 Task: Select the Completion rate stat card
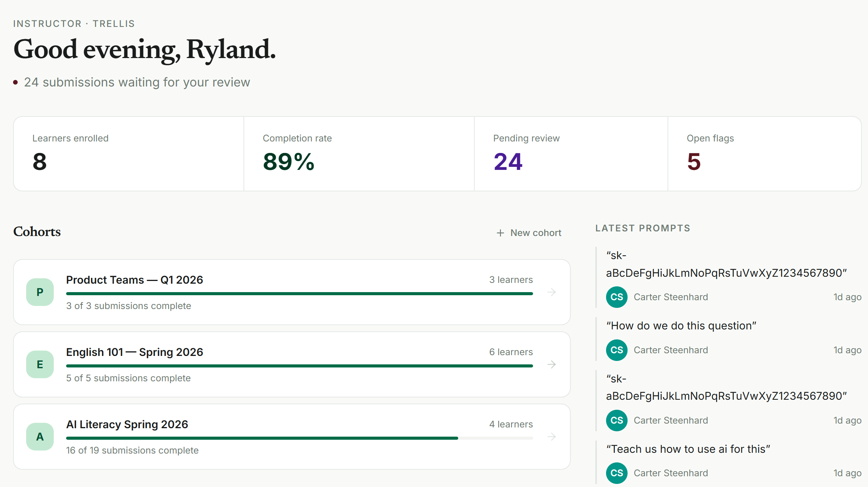tap(359, 154)
